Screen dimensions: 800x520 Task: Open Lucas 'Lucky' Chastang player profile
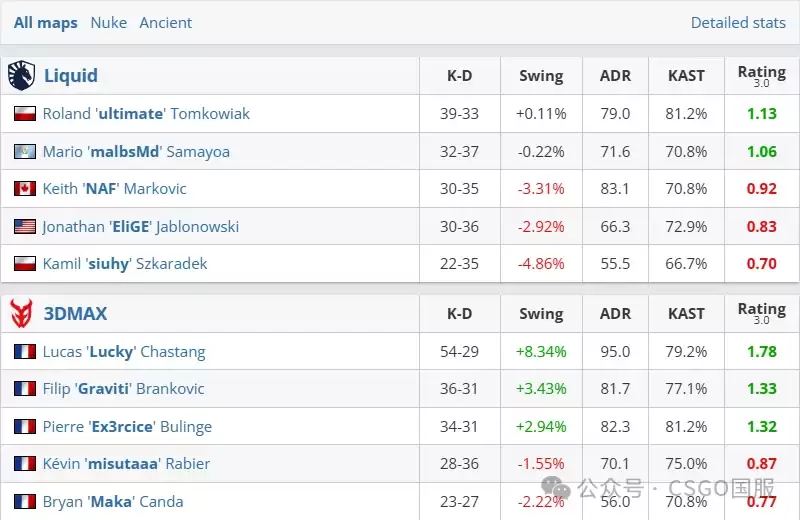(124, 352)
